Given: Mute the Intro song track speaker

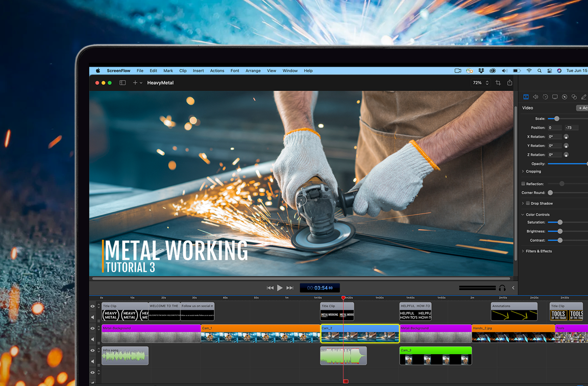Looking at the screenshot, I should click(x=92, y=361).
